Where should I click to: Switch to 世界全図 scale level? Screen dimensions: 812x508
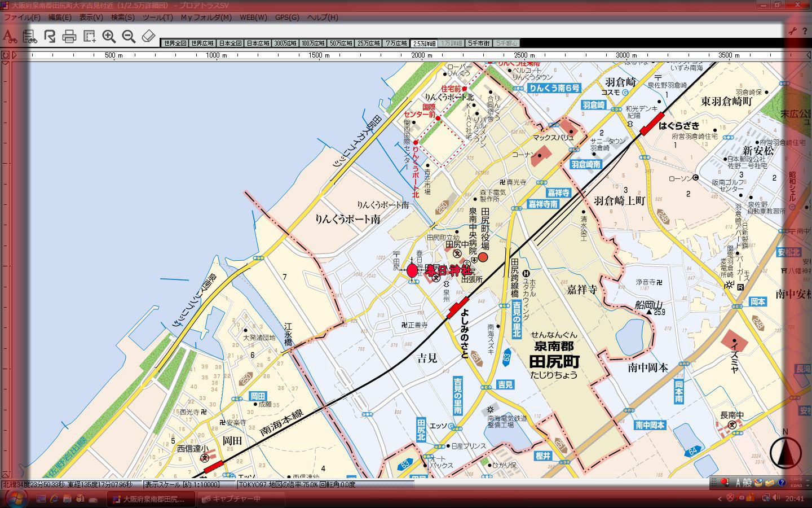174,43
